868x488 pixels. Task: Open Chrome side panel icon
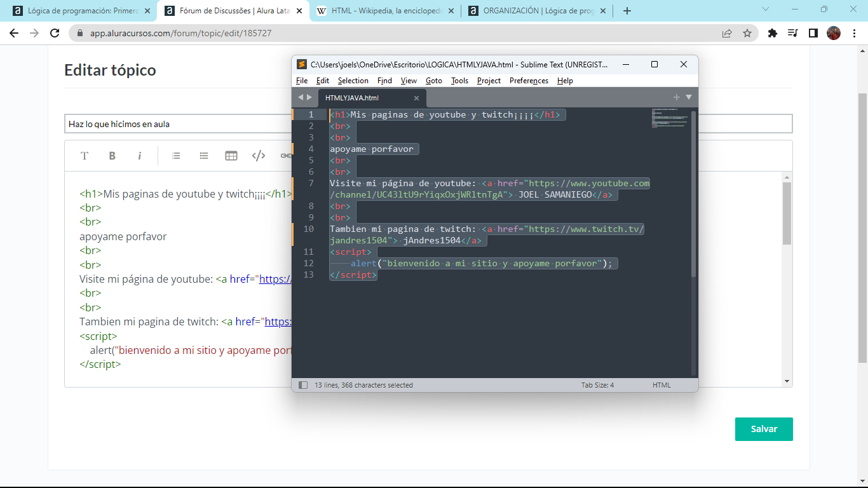tap(813, 33)
